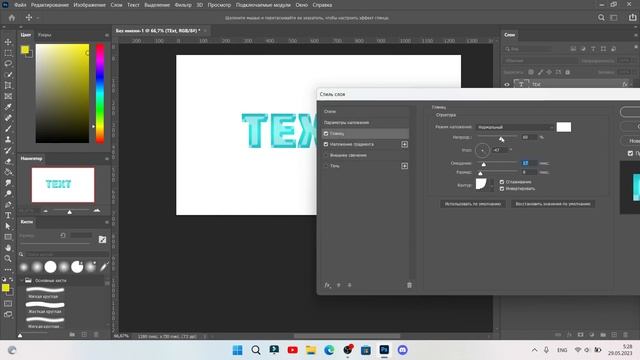Select the Move tool
The width and height of the screenshot is (640, 360).
8,42
